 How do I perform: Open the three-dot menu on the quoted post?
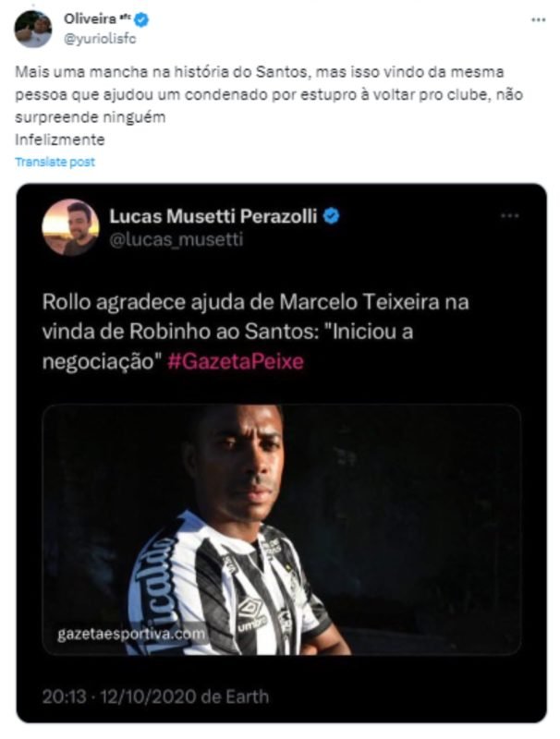click(x=509, y=215)
